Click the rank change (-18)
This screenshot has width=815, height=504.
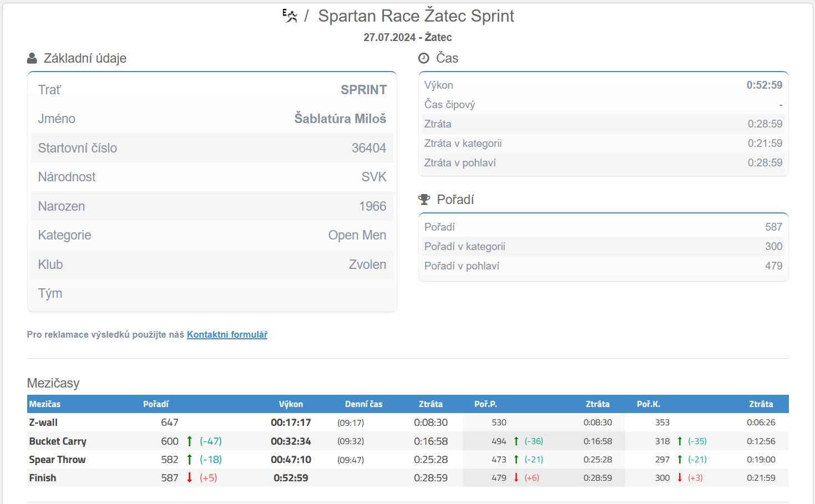coord(211,460)
